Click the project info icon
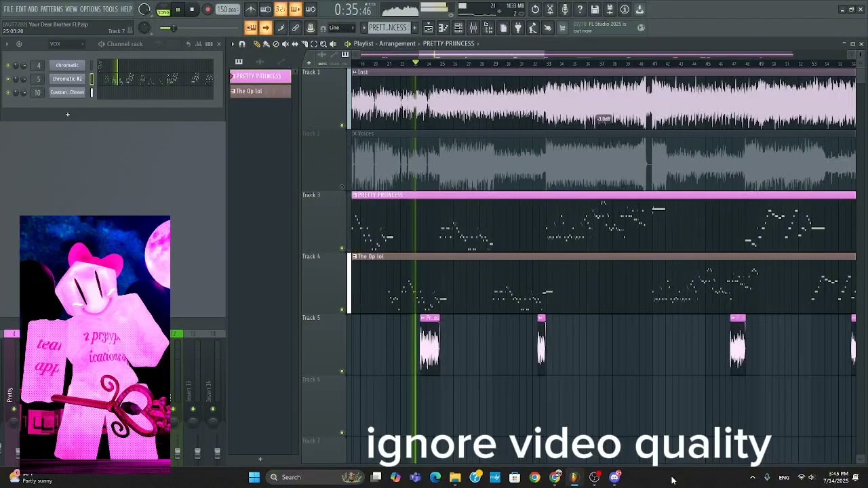The height and width of the screenshot is (488, 868). pos(625,9)
